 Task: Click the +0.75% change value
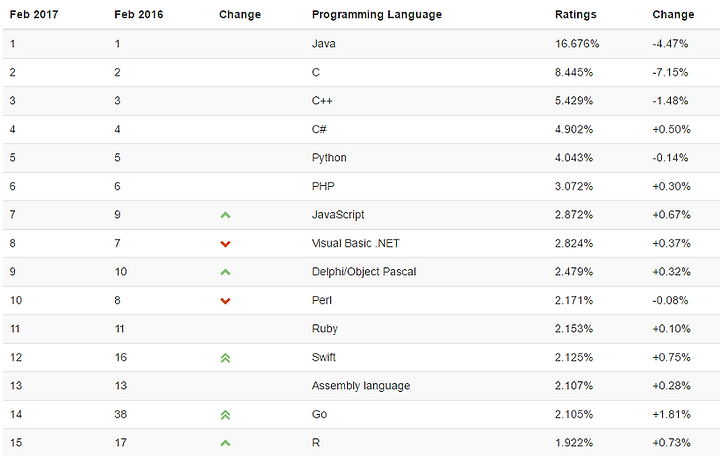point(671,357)
